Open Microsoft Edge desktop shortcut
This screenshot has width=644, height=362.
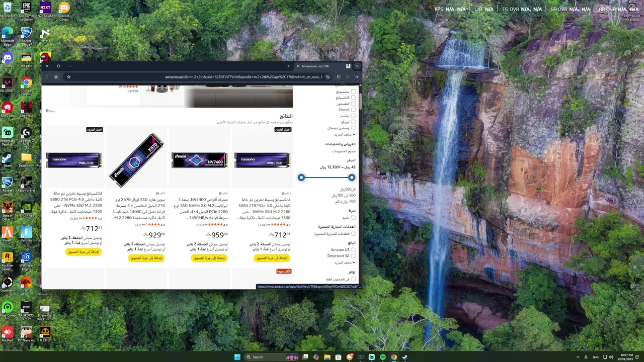[7, 37]
